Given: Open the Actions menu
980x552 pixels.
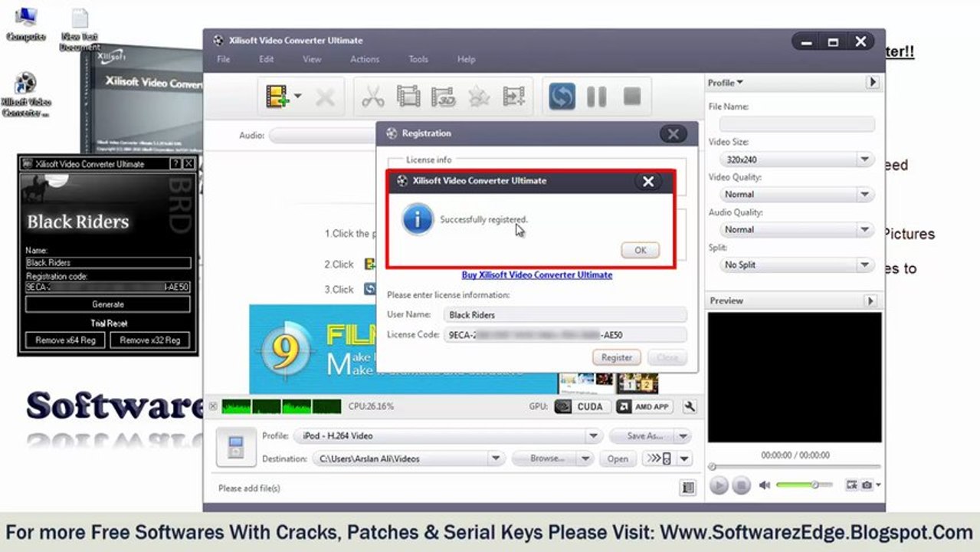Looking at the screenshot, I should 365,59.
